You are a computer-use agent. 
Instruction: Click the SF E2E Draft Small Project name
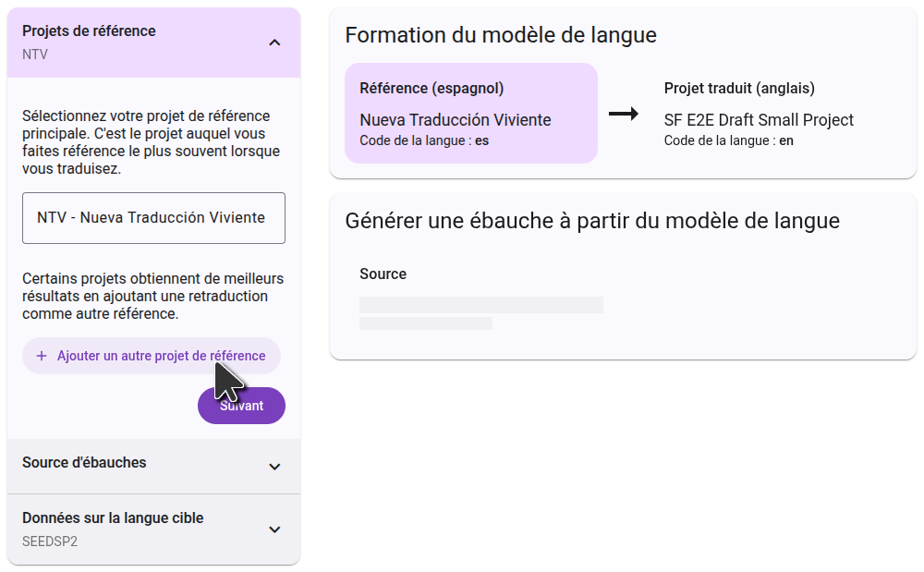759,120
